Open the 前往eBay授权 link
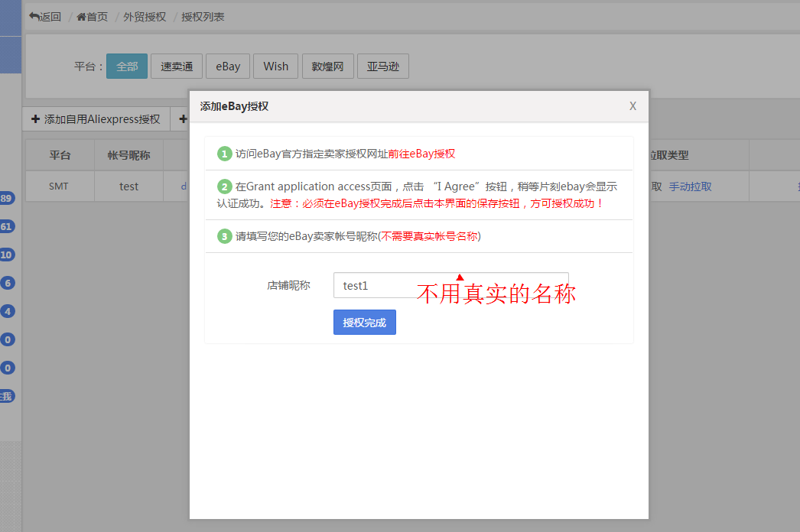 [421, 154]
